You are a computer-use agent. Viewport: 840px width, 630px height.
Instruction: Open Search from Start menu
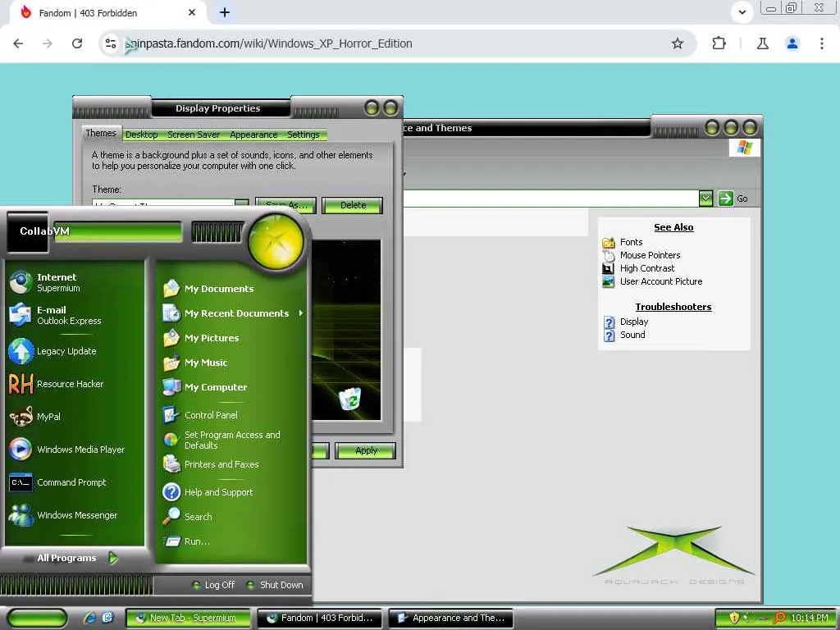(188, 517)
